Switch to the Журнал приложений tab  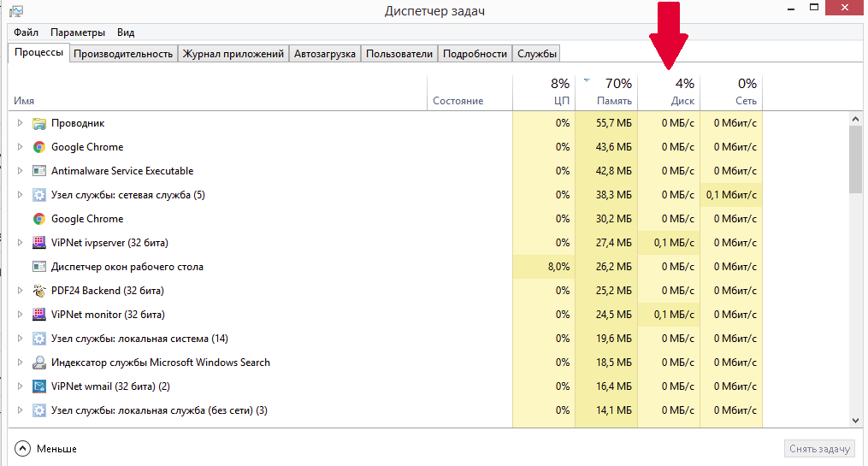point(233,54)
